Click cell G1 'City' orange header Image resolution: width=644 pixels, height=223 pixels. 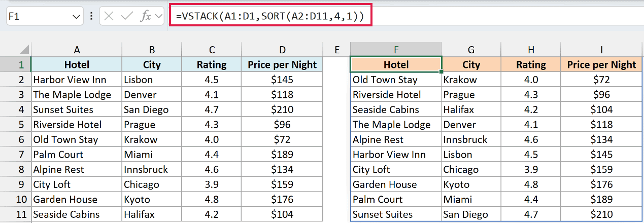(471, 64)
